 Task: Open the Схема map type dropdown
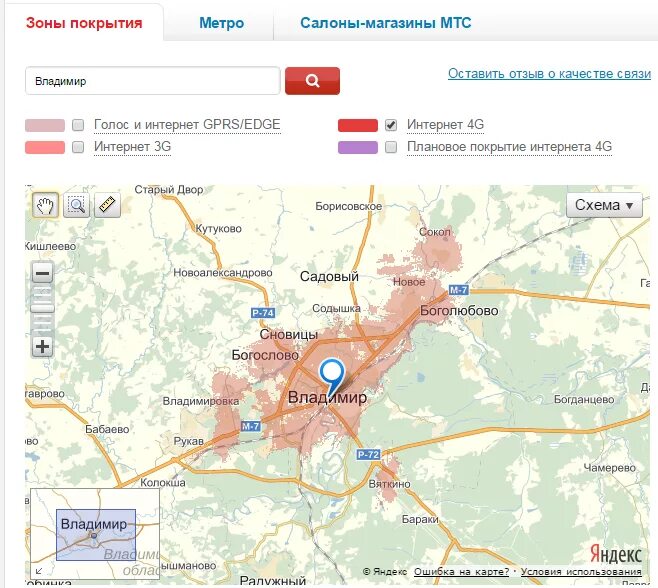tap(604, 205)
